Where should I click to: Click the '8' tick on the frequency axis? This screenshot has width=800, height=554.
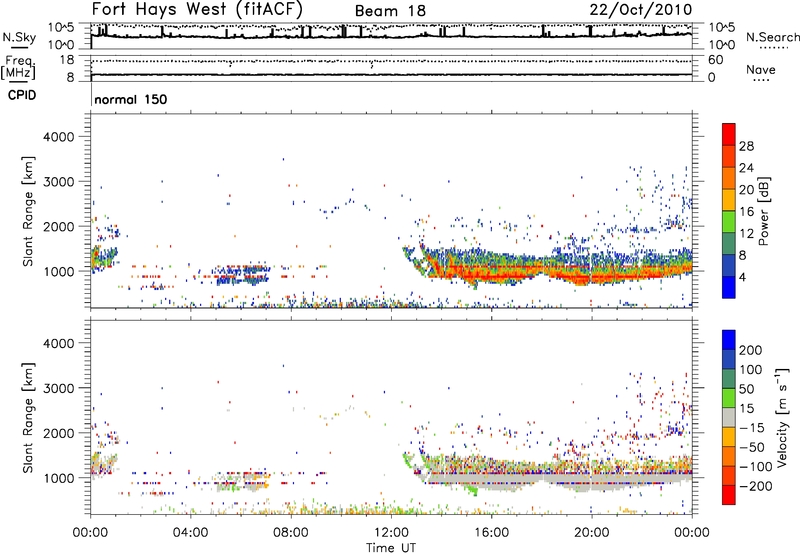tap(70, 77)
